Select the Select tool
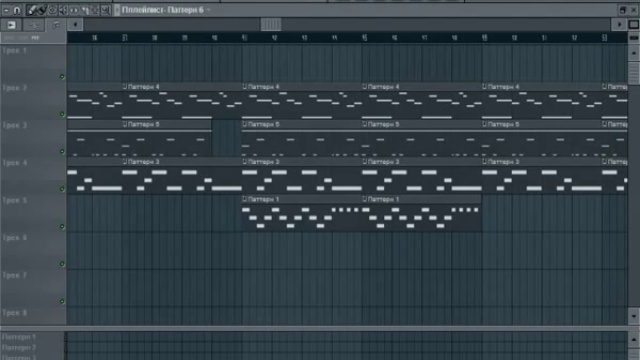Viewport: 640px width, 360px height. pos(95,10)
